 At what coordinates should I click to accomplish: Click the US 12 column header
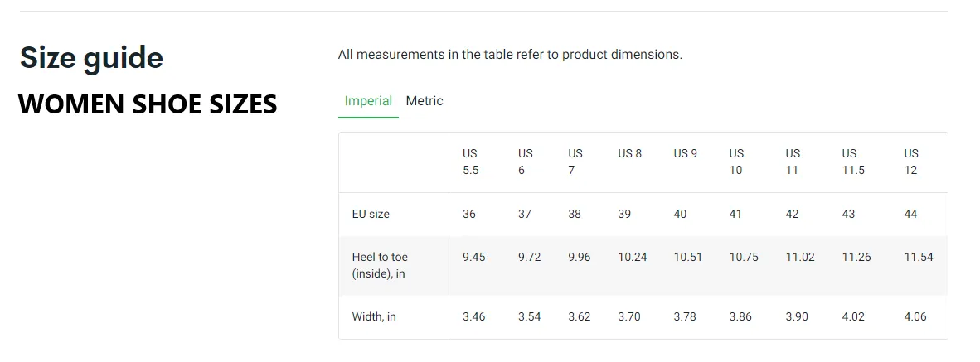pos(911,162)
